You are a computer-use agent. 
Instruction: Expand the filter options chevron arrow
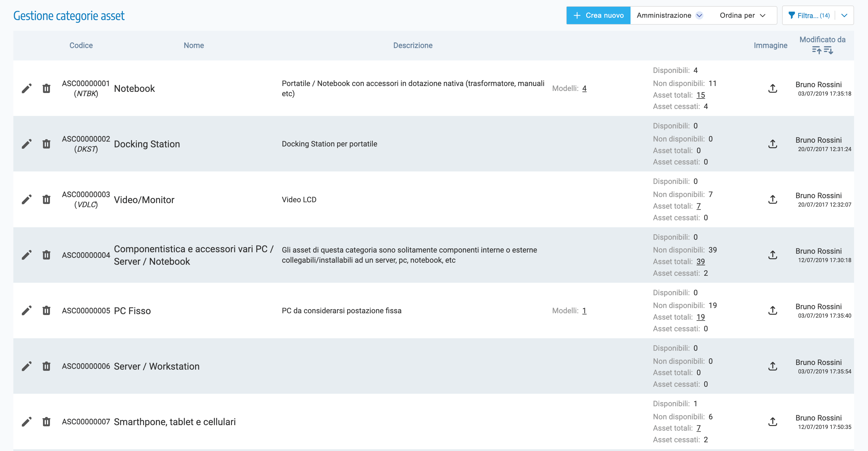coord(844,15)
